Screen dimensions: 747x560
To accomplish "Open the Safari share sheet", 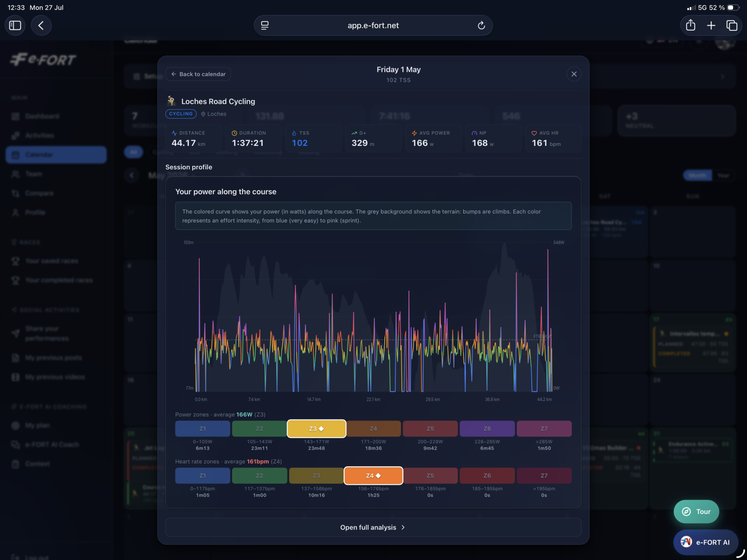I will 691,25.
